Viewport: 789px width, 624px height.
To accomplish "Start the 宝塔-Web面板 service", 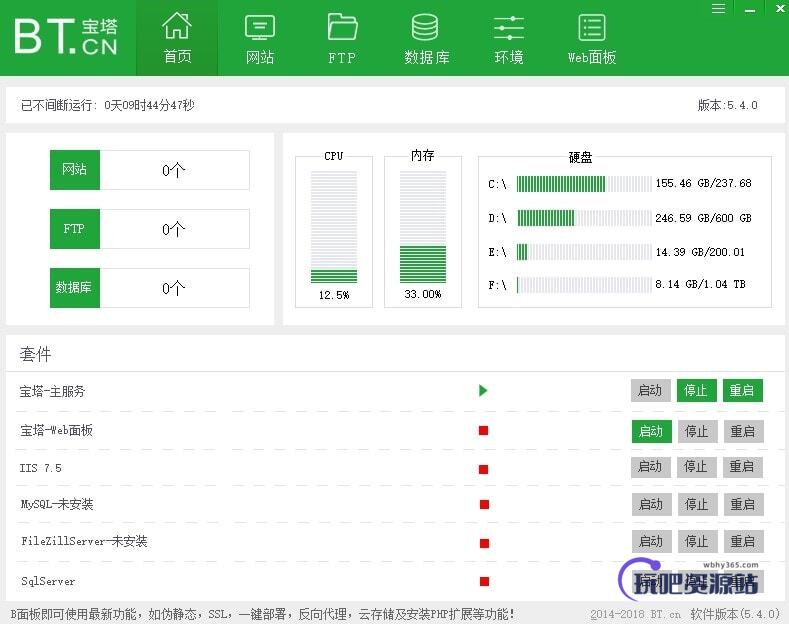I will (651, 431).
